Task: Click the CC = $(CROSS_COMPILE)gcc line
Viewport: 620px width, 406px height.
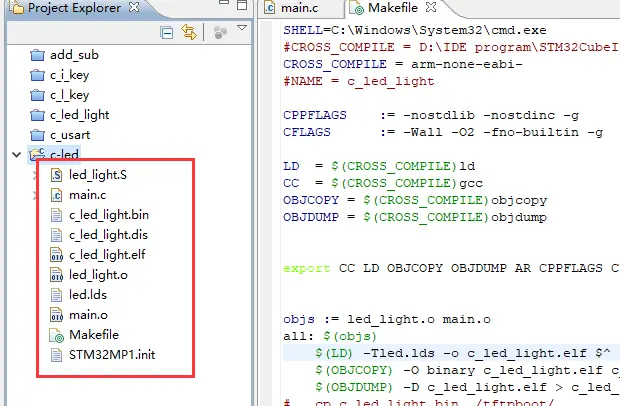Action: [383, 183]
